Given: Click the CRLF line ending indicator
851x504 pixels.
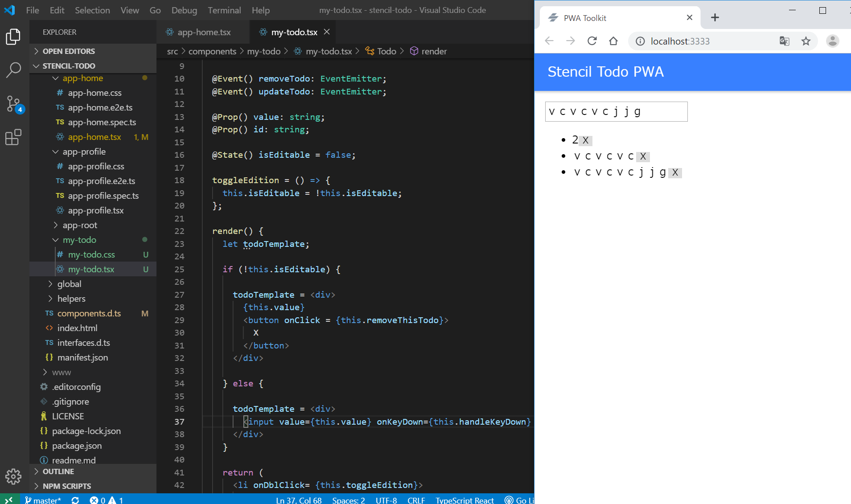Looking at the screenshot, I should 416,500.
